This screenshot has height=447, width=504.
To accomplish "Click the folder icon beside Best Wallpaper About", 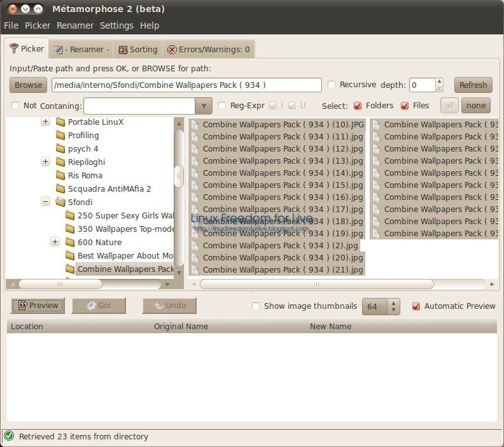I will [x=70, y=256].
